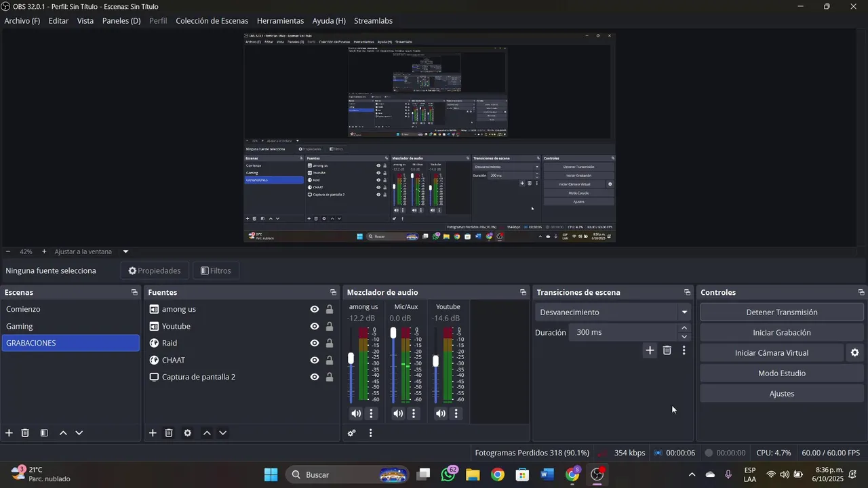Open Paneles (D) menu
Viewport: 868px width, 488px height.
(121, 21)
